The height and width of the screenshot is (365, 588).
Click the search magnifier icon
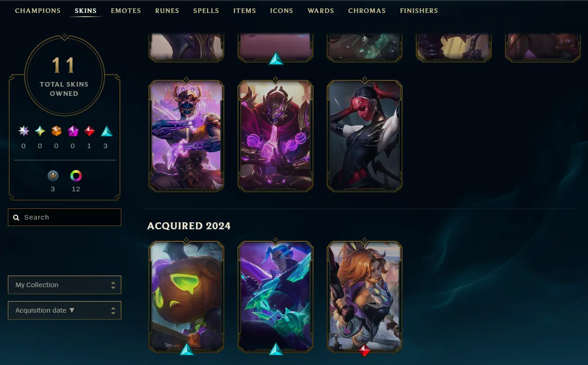point(16,217)
